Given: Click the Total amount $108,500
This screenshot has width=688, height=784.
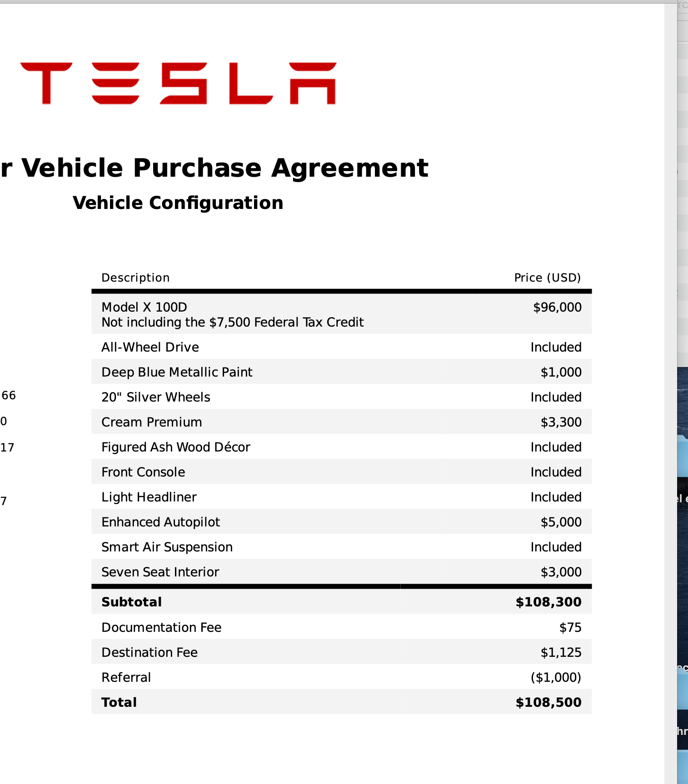Looking at the screenshot, I should click(x=548, y=702).
